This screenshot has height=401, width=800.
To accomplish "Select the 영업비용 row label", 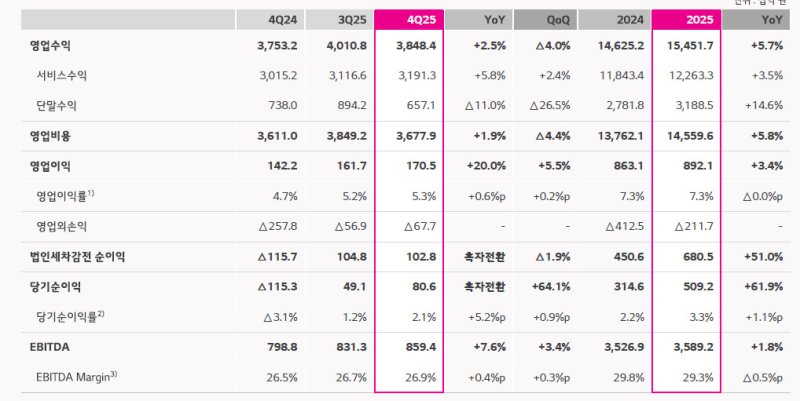I will click(51, 135).
